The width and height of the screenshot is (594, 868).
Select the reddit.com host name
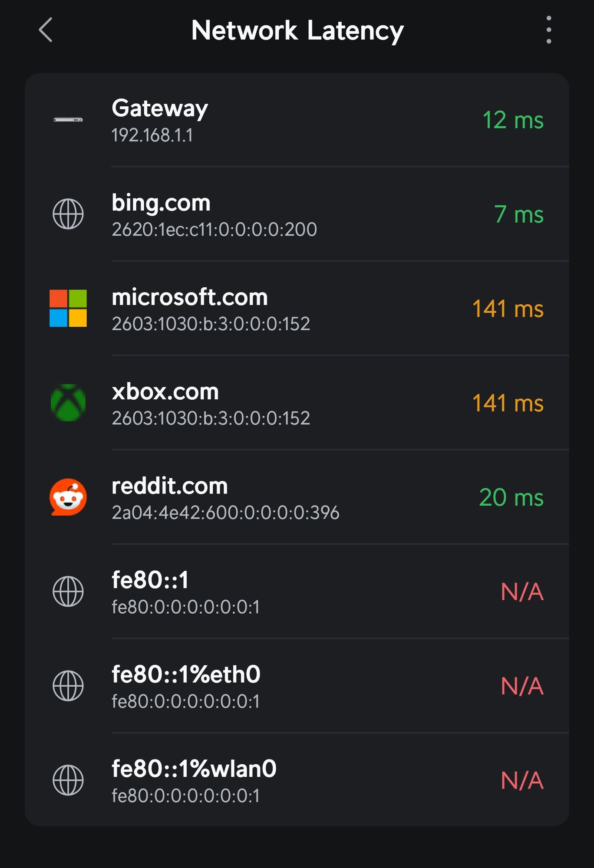(170, 486)
